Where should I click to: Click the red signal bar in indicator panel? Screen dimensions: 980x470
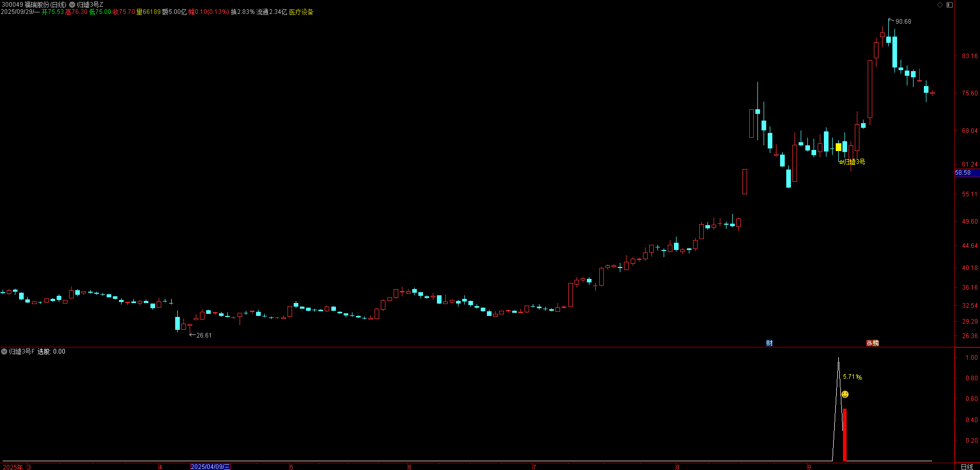point(844,434)
